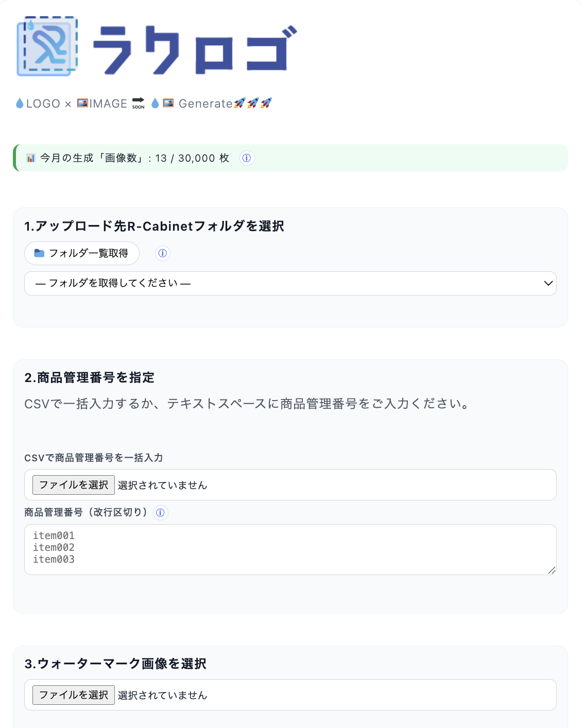Click the bar chart icon in the usage banner
The image size is (582, 728).
point(30,158)
